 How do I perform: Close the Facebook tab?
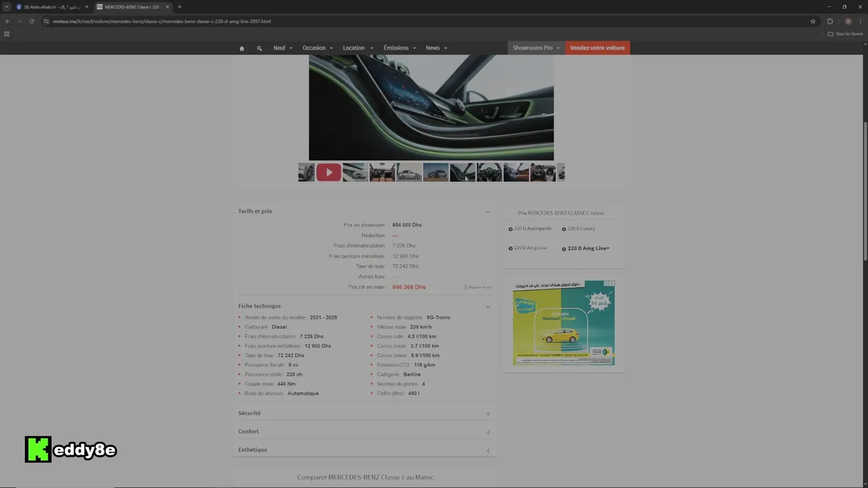coord(86,7)
